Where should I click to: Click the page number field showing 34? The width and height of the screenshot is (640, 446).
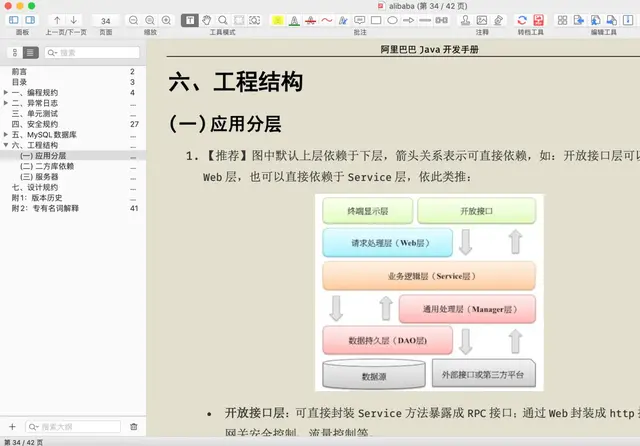106,20
